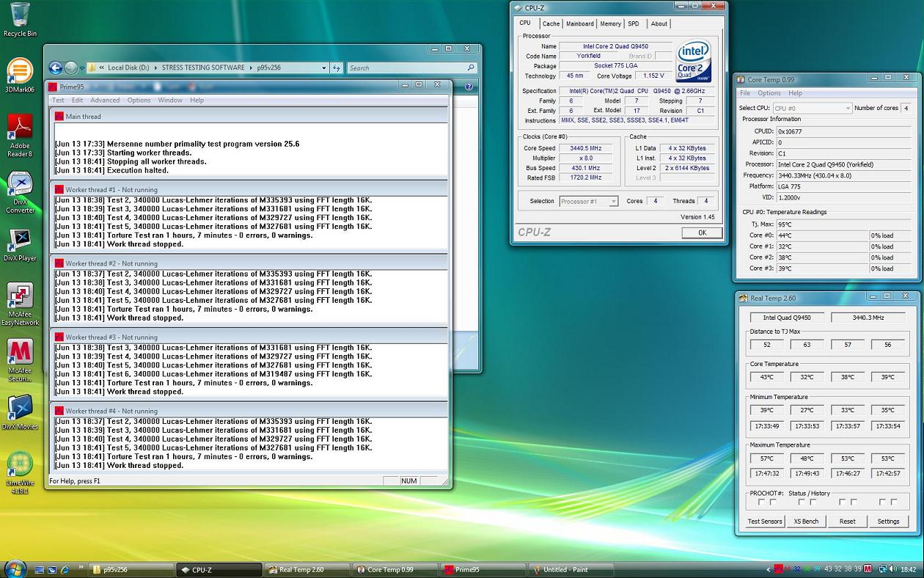This screenshot has width=924, height=578.
Task: Click the Main thread window icon
Action: click(59, 116)
